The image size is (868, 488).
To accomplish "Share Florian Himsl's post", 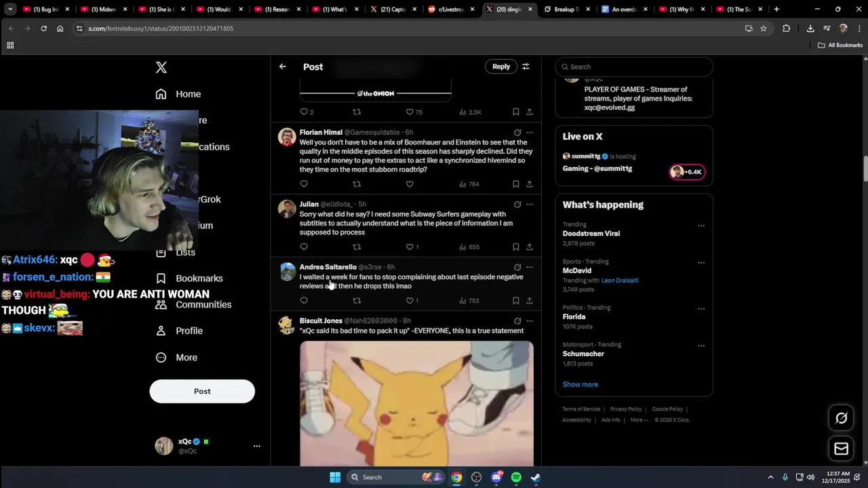I will (530, 184).
